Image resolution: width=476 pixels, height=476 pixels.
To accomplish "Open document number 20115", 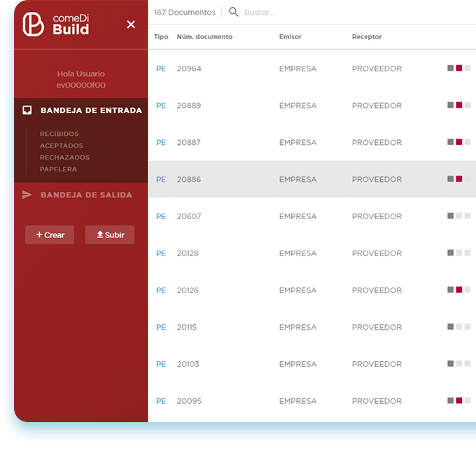I will (x=187, y=328).
